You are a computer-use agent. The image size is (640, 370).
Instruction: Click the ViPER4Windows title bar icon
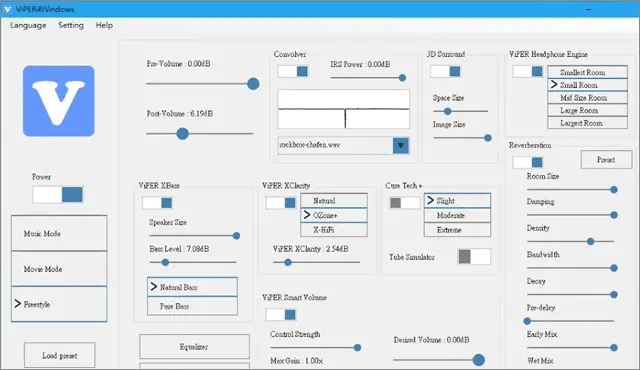pyautogui.click(x=7, y=9)
